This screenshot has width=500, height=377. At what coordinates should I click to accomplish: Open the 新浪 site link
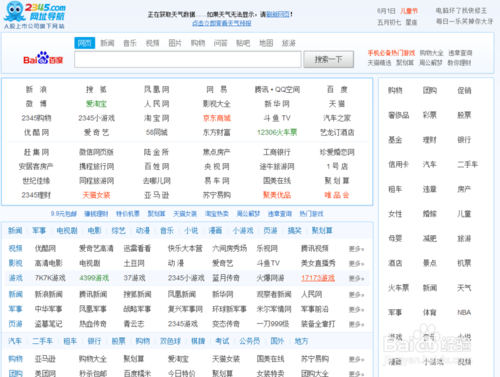tap(36, 90)
